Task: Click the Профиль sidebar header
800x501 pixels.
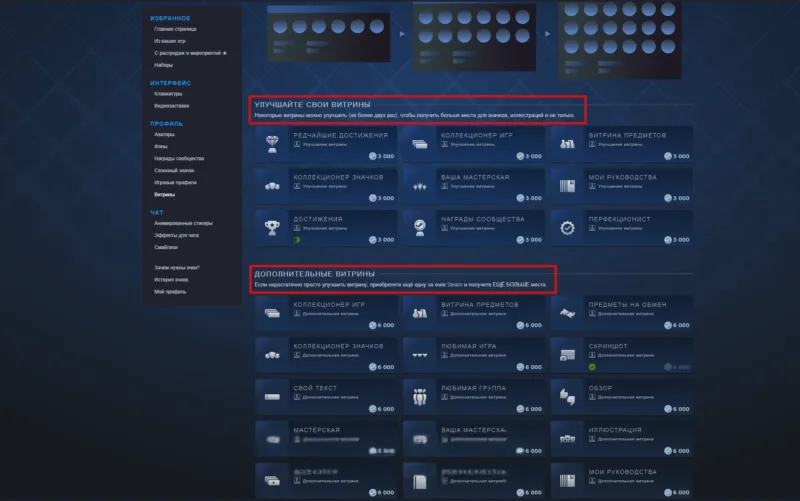Action: (x=166, y=124)
